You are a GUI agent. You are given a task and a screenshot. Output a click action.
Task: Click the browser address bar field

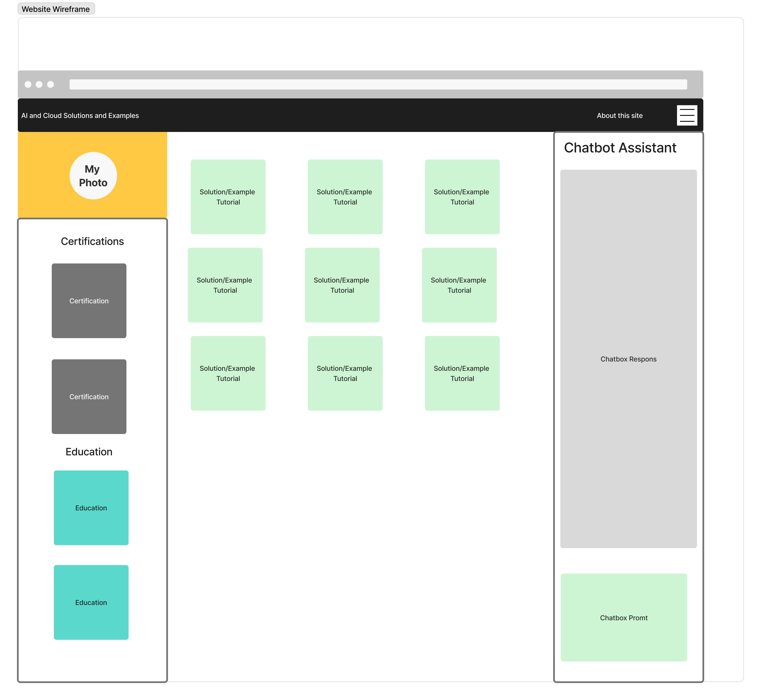click(x=378, y=84)
